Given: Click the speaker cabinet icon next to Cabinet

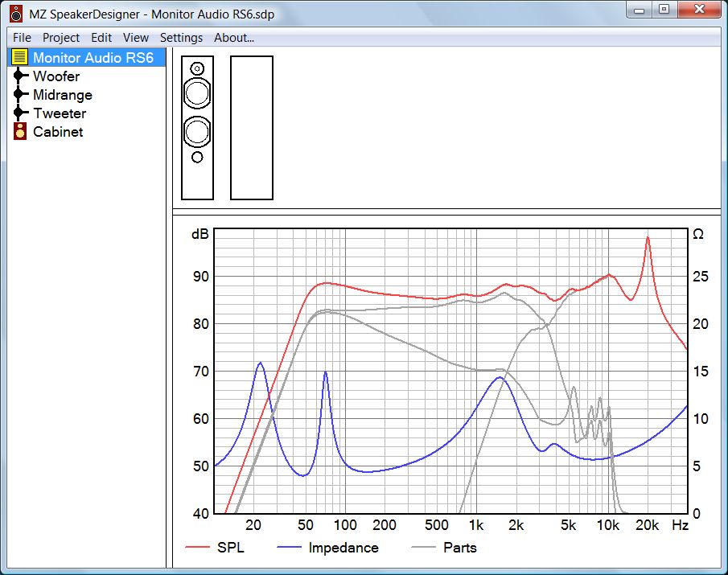Looking at the screenshot, I should click(19, 131).
